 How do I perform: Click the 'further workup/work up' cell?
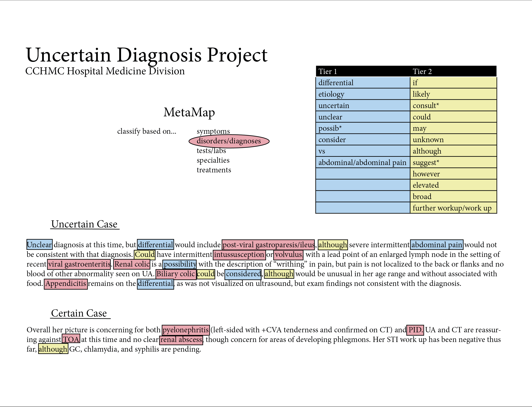(x=453, y=208)
